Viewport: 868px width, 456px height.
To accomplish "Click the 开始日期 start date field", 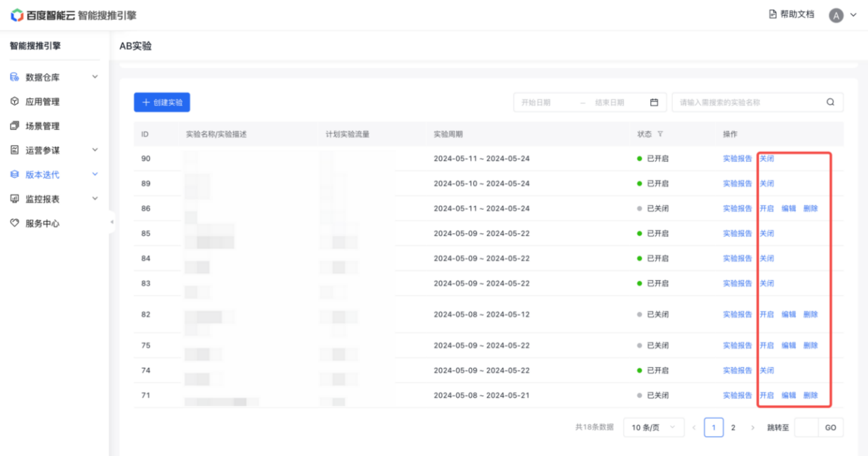I will tap(536, 102).
